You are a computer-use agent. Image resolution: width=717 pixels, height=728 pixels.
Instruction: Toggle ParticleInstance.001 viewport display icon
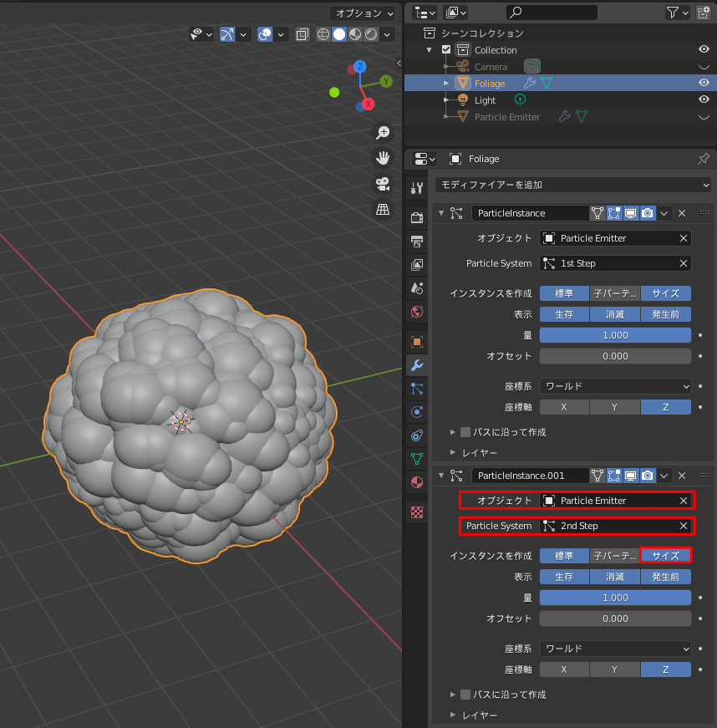(631, 476)
